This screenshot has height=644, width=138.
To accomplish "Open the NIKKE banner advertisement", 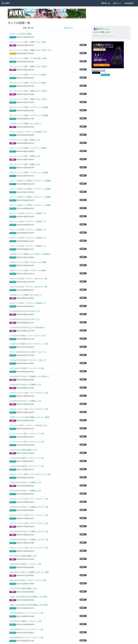I will [47, 14].
